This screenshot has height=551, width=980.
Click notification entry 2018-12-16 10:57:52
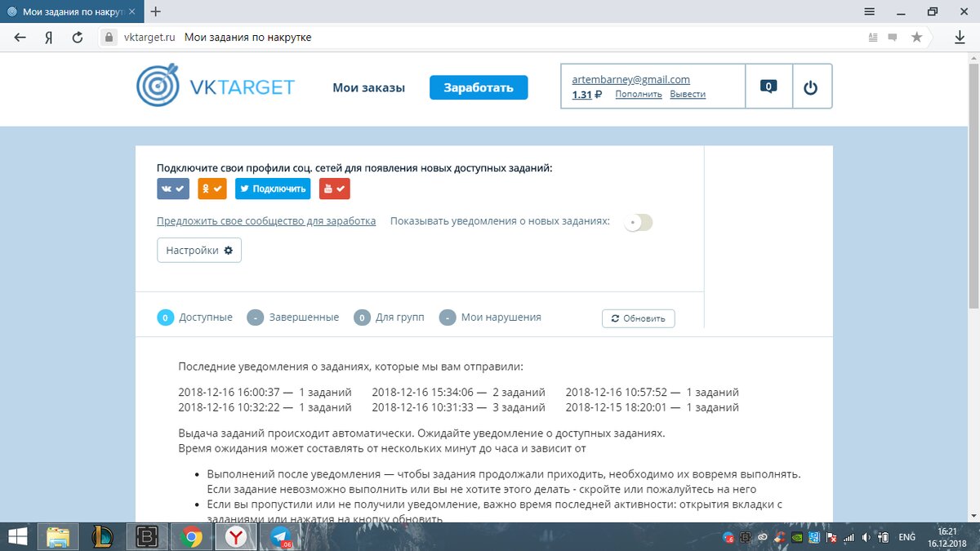coord(652,392)
